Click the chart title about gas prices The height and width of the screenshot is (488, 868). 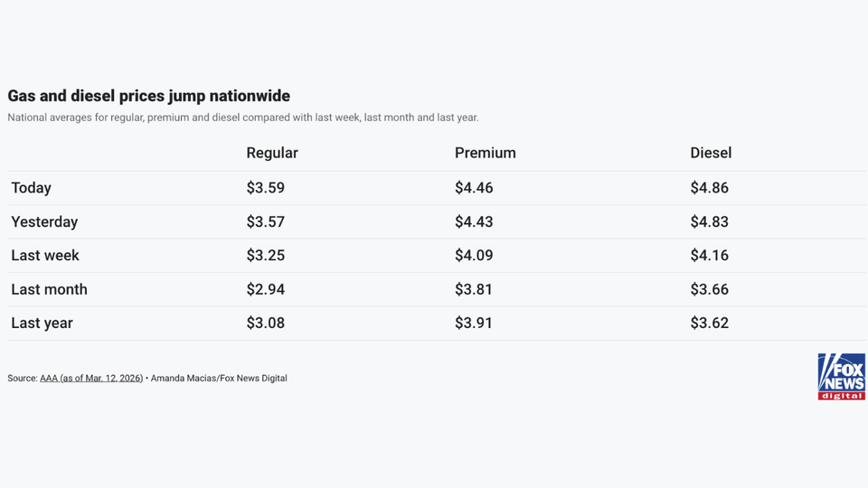pyautogui.click(x=148, y=96)
